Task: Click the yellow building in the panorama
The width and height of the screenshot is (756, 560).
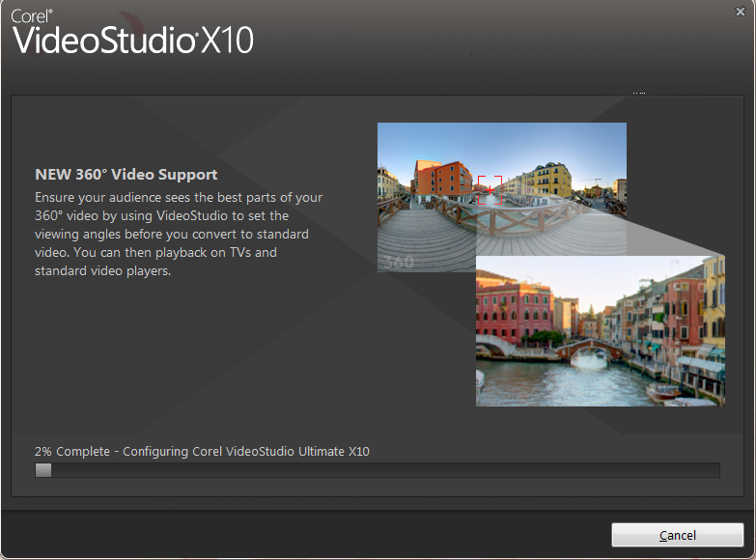Action: [552, 179]
